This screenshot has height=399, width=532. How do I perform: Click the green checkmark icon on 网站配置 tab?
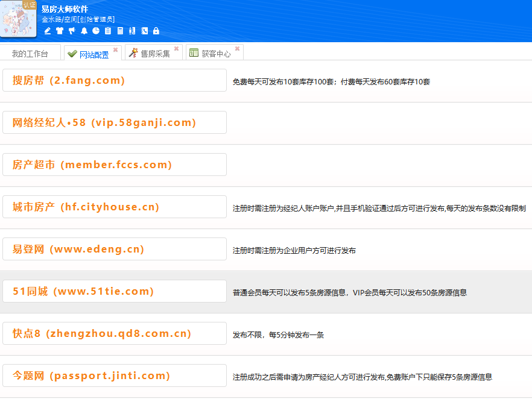tap(72, 54)
